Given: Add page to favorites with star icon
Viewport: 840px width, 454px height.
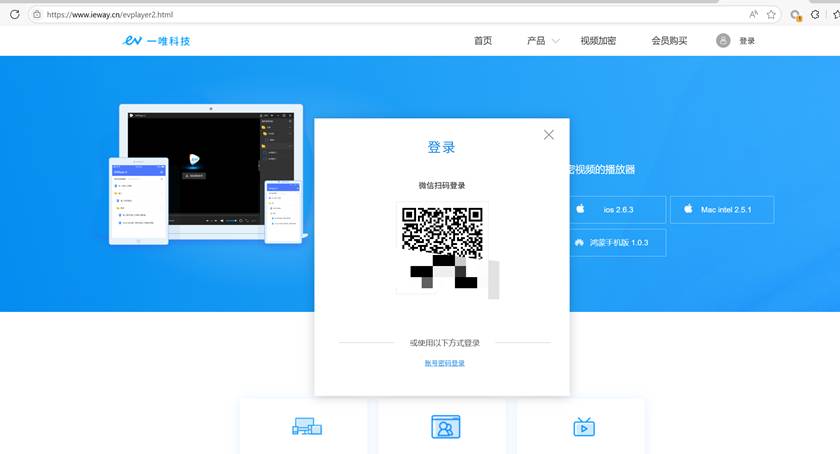Looking at the screenshot, I should coord(771,14).
